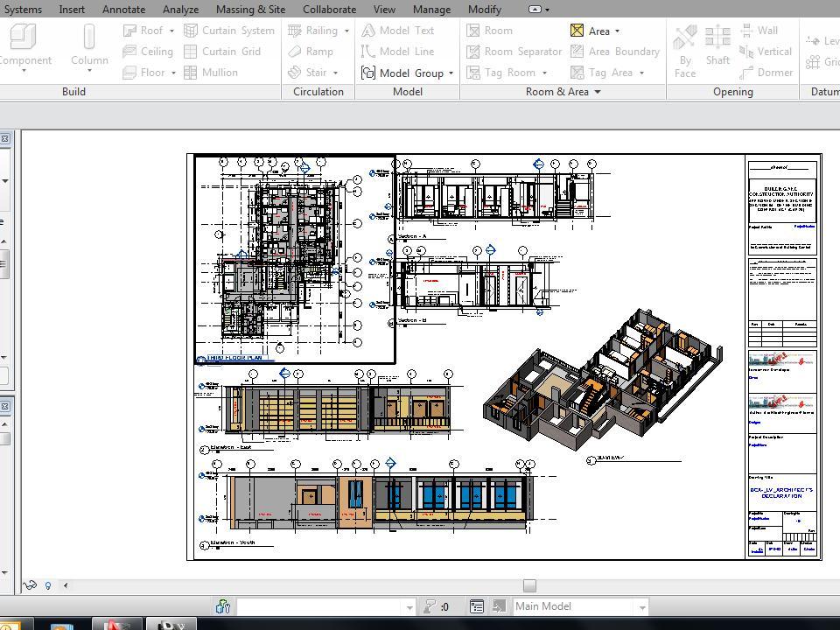This screenshot has height=630, width=840.
Task: Click the selection filter funnel icon
Action: (x=430, y=606)
